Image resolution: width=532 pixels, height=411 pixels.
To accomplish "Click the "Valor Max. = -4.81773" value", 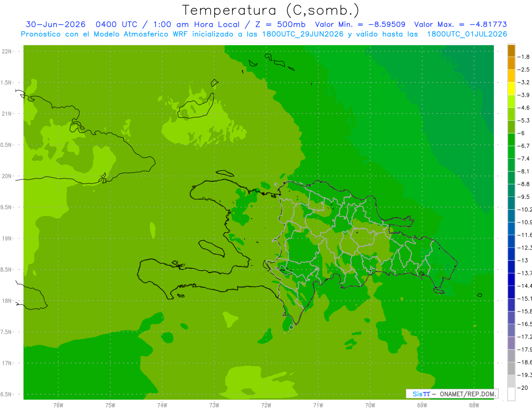I will click(461, 25).
